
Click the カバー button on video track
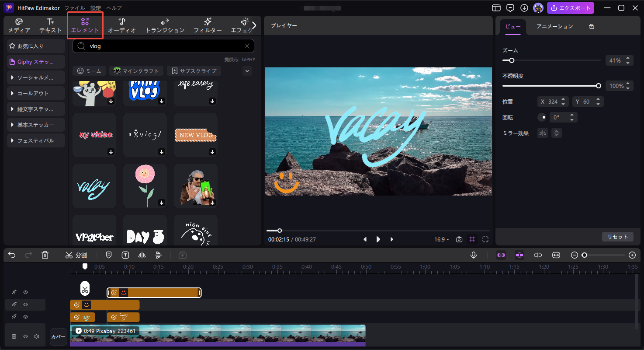pos(59,337)
